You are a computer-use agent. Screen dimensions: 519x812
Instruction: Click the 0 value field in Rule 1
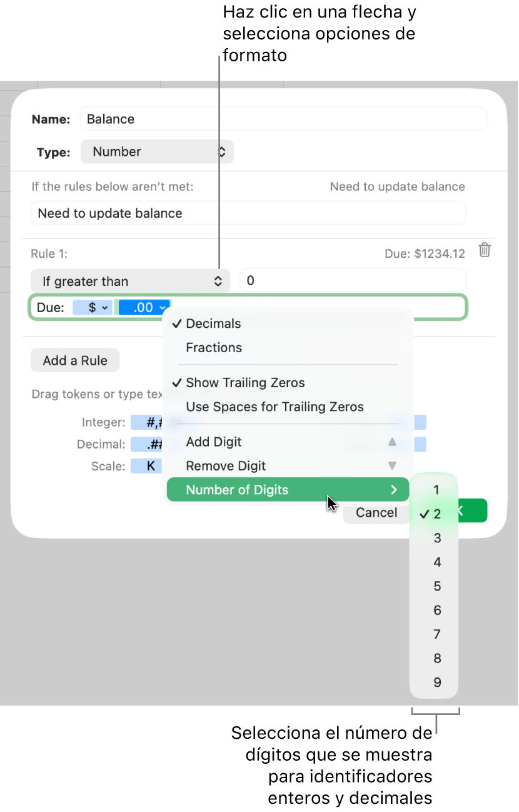coord(352,280)
